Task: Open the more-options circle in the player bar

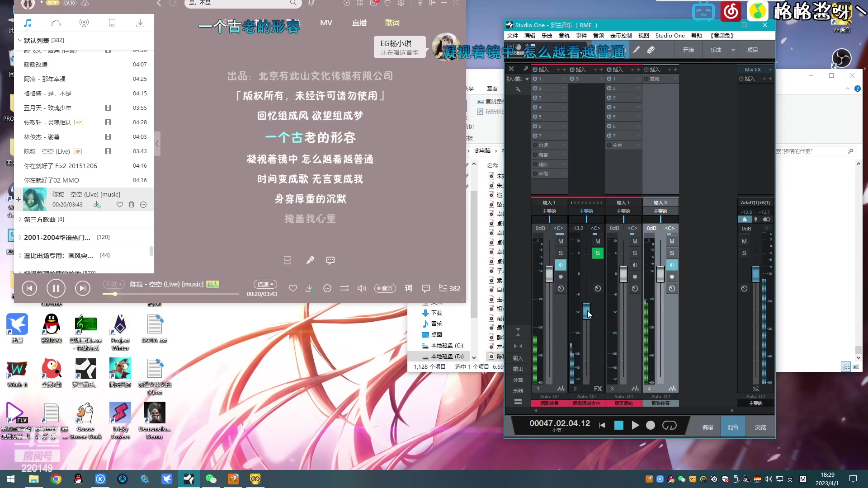Action: click(327, 288)
